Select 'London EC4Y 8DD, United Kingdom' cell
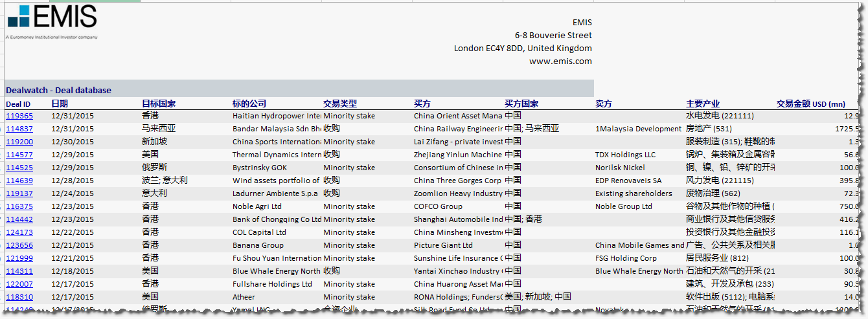This screenshot has width=868, height=319. click(x=523, y=48)
